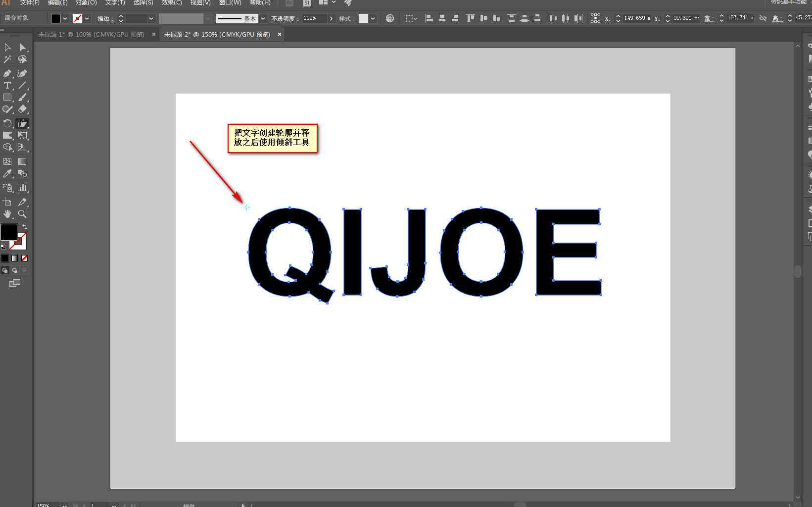This screenshot has height=507, width=812.
Task: Pick the Eraser tool
Action: [22, 109]
